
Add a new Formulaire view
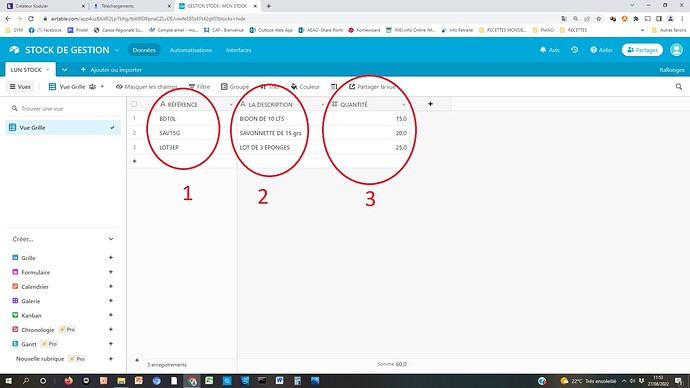(x=111, y=272)
